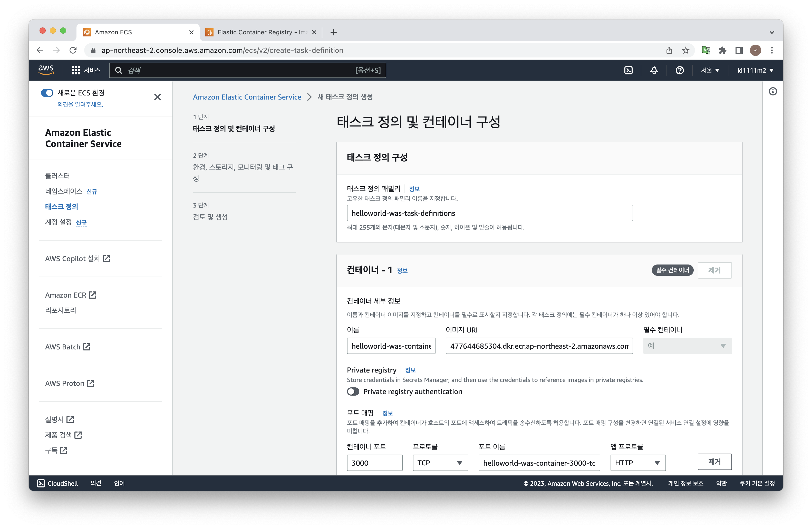
Task: Expand the TCP protocol dropdown
Action: click(x=440, y=463)
